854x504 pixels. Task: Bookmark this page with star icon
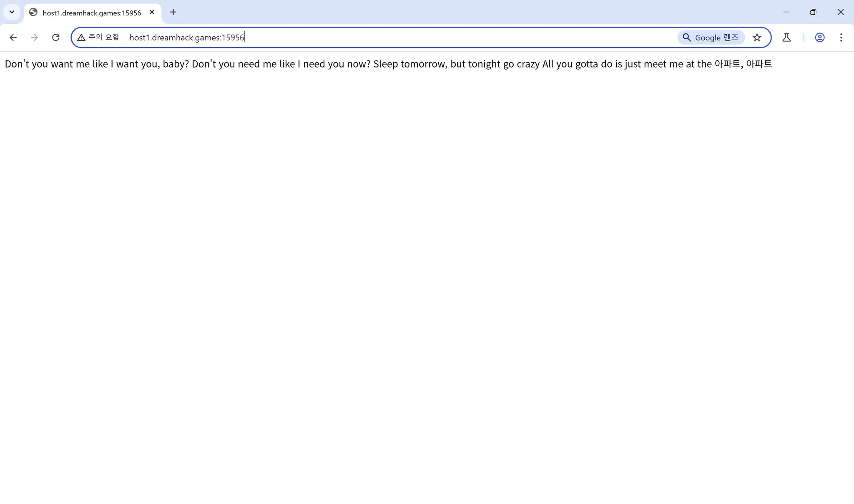(x=757, y=38)
